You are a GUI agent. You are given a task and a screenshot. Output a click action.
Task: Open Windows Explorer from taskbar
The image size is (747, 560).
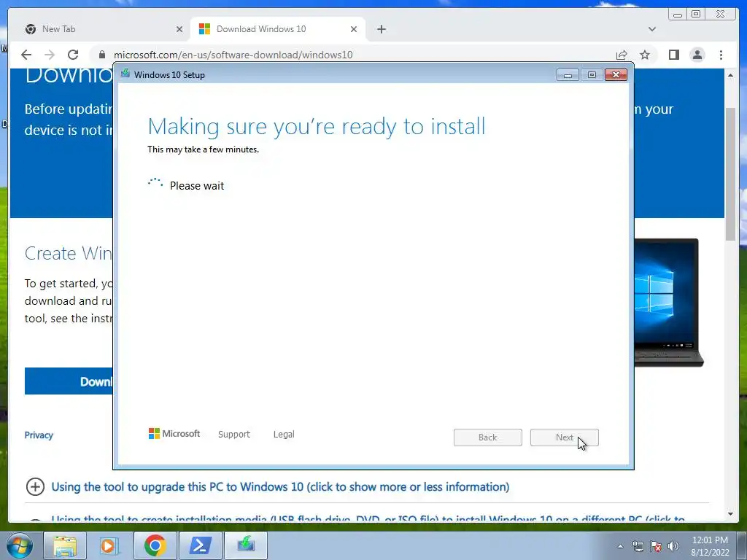coord(65,545)
